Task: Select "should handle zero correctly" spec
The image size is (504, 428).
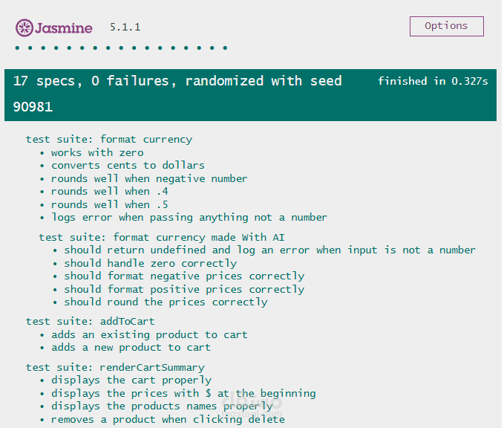Action: click(150, 263)
